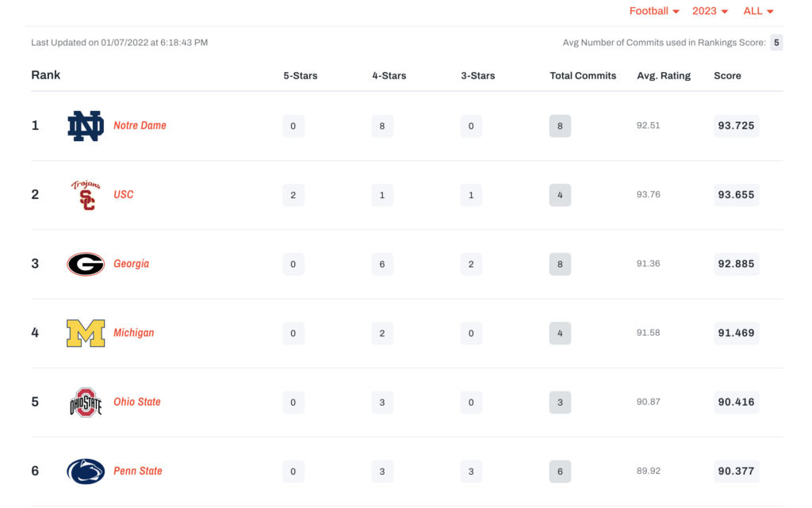Image resolution: width=812 pixels, height=508 pixels.
Task: Click Penn State's 4-Stars count
Action: pyautogui.click(x=382, y=472)
